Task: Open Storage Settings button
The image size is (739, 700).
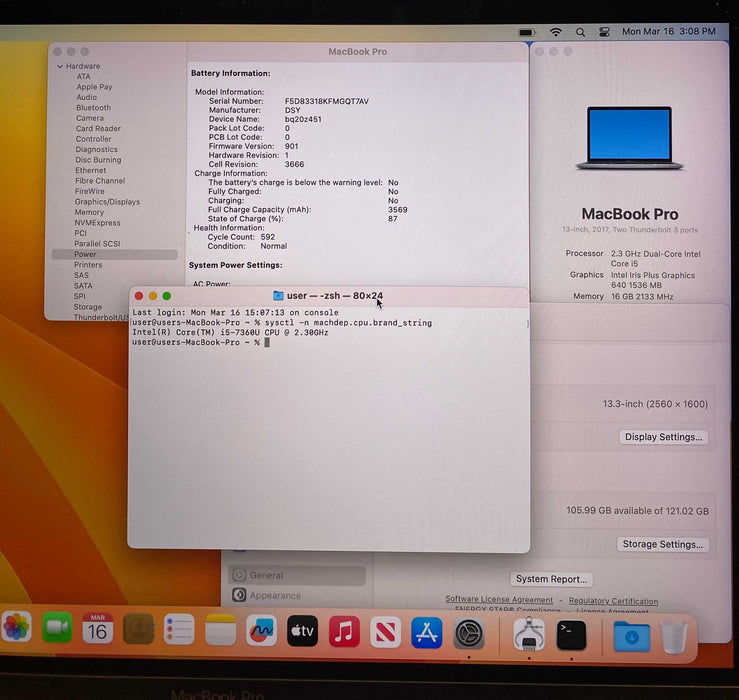Action: pyautogui.click(x=662, y=544)
